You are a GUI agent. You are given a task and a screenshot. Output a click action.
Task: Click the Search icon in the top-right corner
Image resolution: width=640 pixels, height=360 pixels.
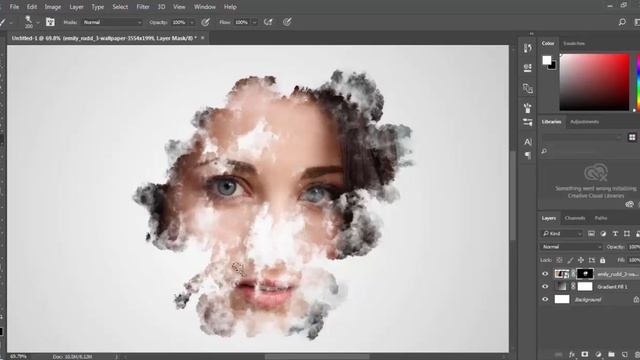[x=622, y=22]
